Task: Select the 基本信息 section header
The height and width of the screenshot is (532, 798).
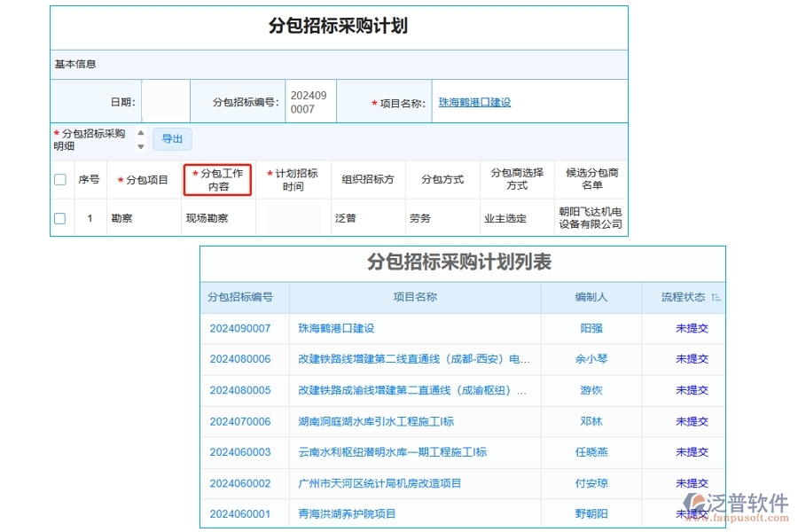Action: coord(76,63)
